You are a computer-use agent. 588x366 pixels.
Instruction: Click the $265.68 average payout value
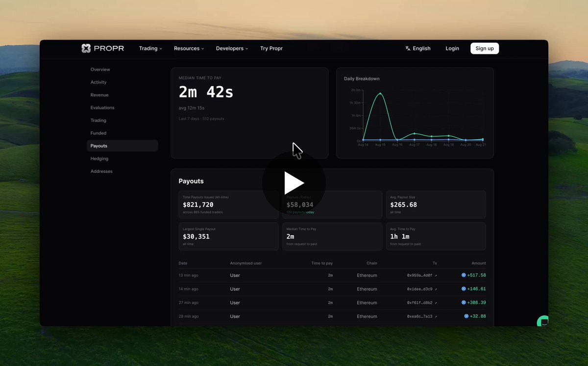[x=403, y=205]
